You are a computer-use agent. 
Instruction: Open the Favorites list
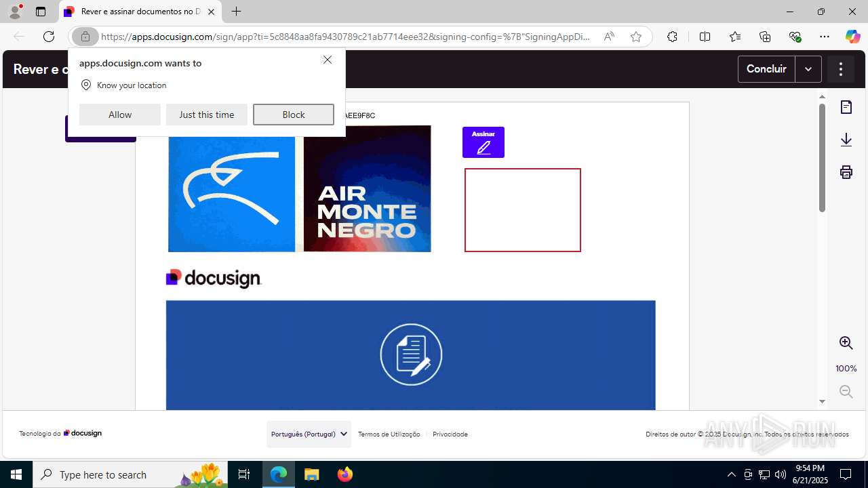click(735, 37)
